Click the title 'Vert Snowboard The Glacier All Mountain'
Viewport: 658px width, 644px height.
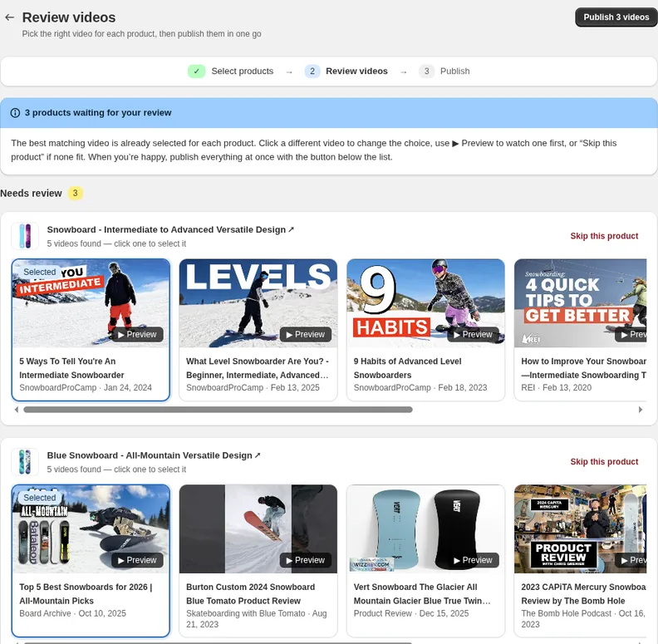[x=422, y=594]
